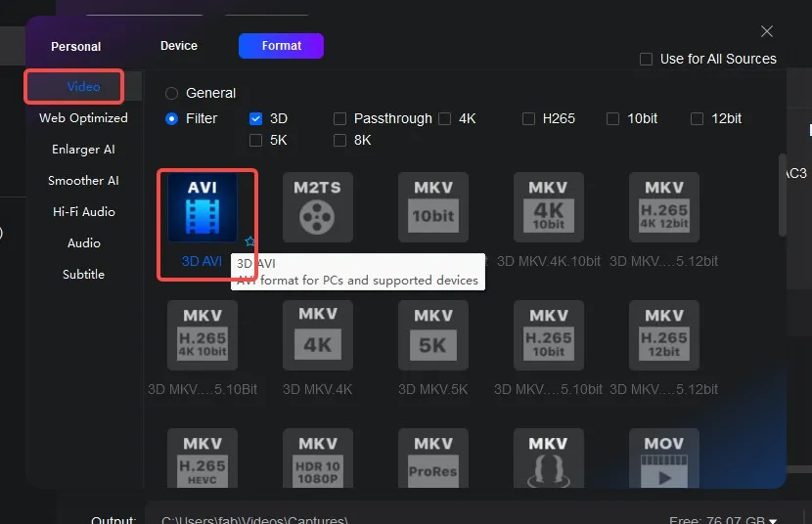This screenshot has width=812, height=524.
Task: Open the Personal tab
Action: click(x=76, y=46)
